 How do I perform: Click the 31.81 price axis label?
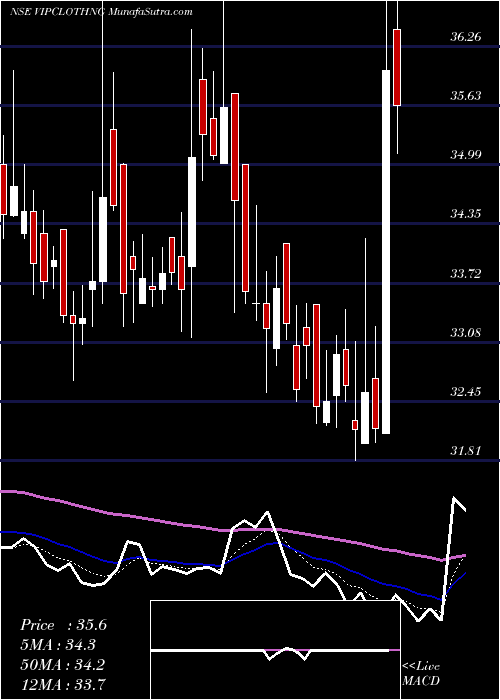[x=466, y=451]
